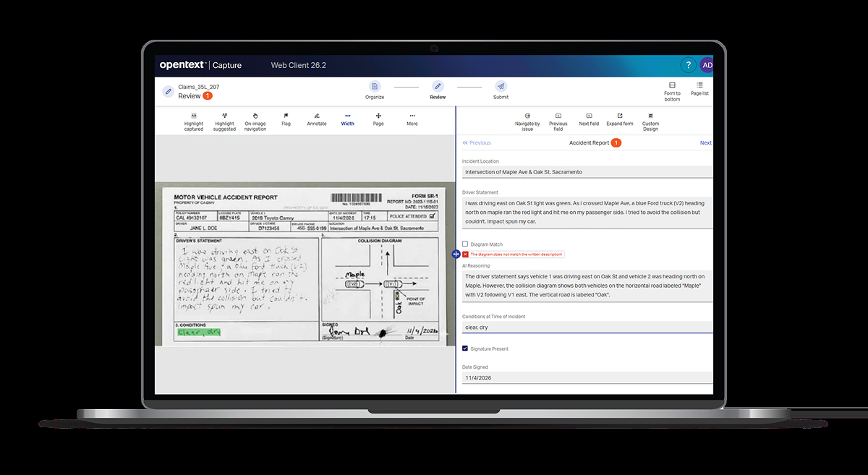Click AI Reasoning text field
Viewport: 868px width, 475px height.
coord(587,286)
